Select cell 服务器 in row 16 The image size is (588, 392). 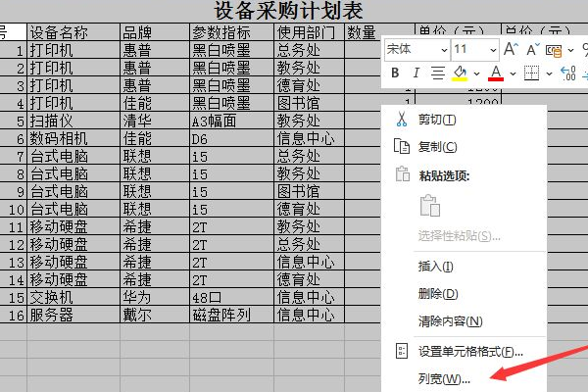click(73, 316)
